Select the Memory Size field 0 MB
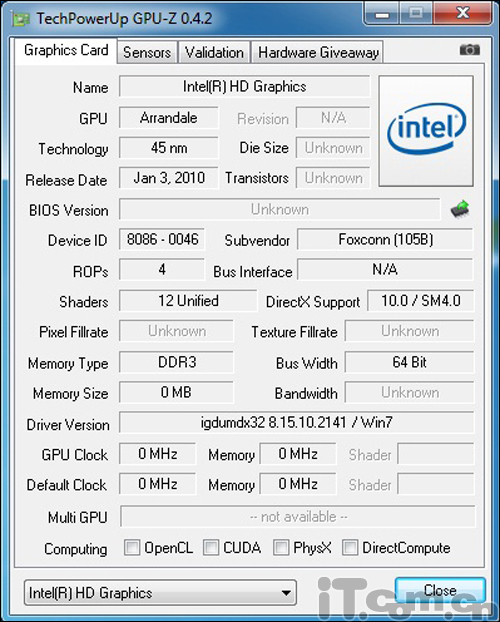The width and height of the screenshot is (500, 622). pyautogui.click(x=176, y=392)
